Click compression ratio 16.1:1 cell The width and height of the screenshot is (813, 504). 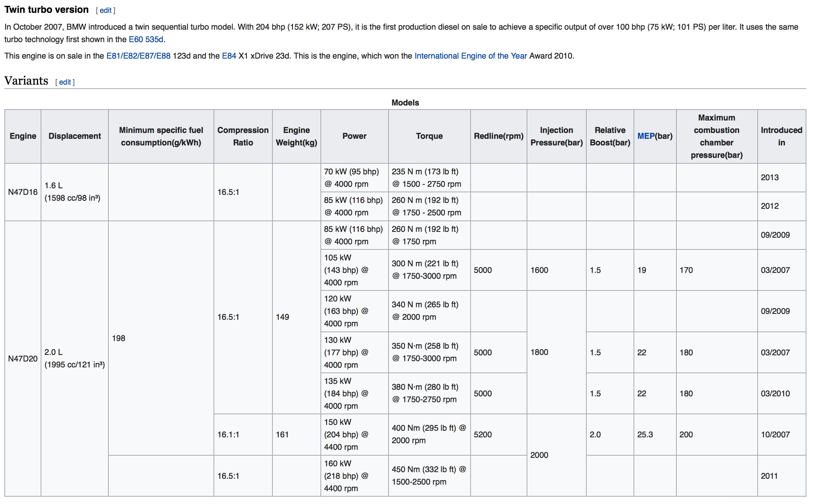tap(243, 435)
